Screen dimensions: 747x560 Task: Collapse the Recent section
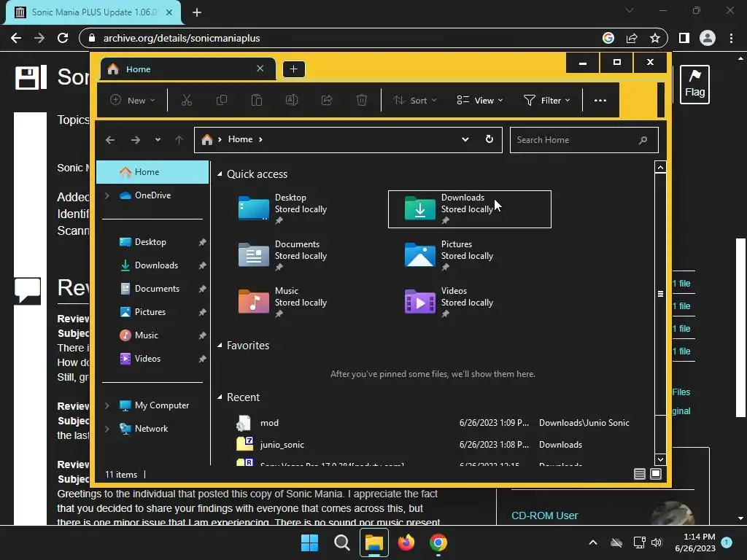[x=220, y=397]
